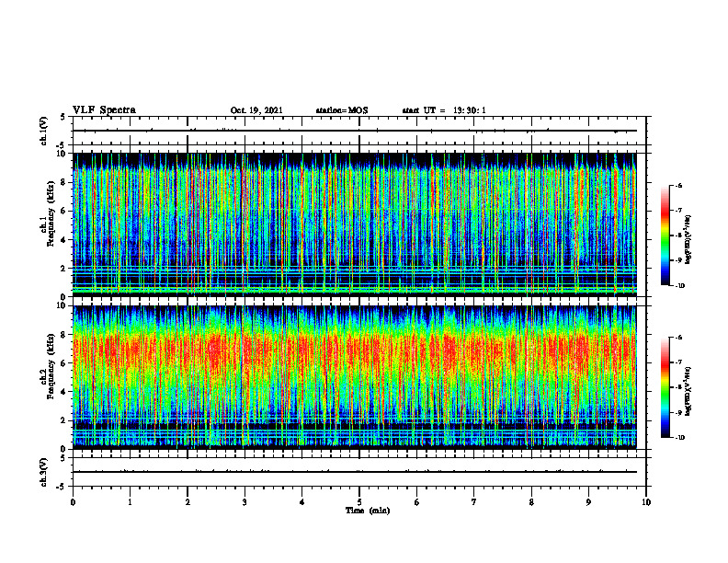Click the ch.2 colorbar "log(PSD)" label

(688, 393)
